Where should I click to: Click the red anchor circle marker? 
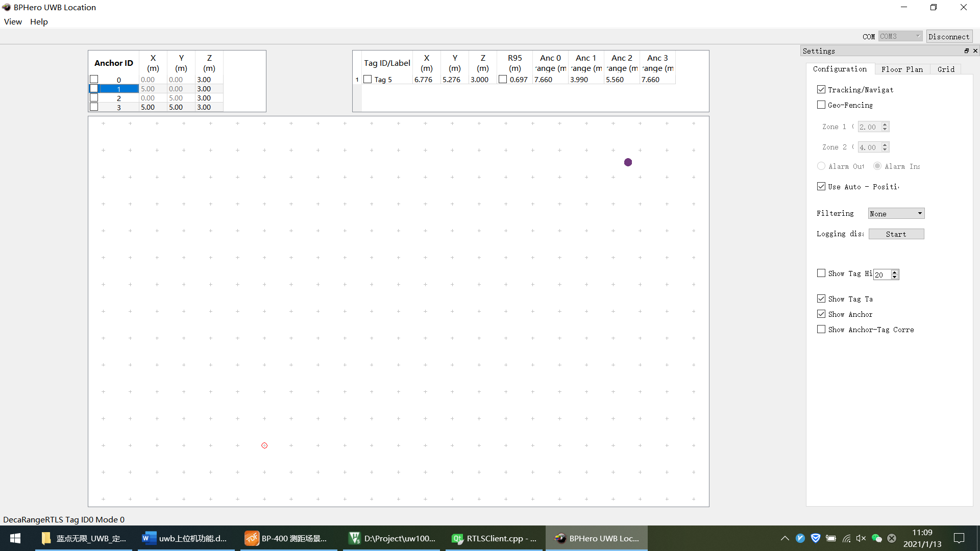click(264, 445)
